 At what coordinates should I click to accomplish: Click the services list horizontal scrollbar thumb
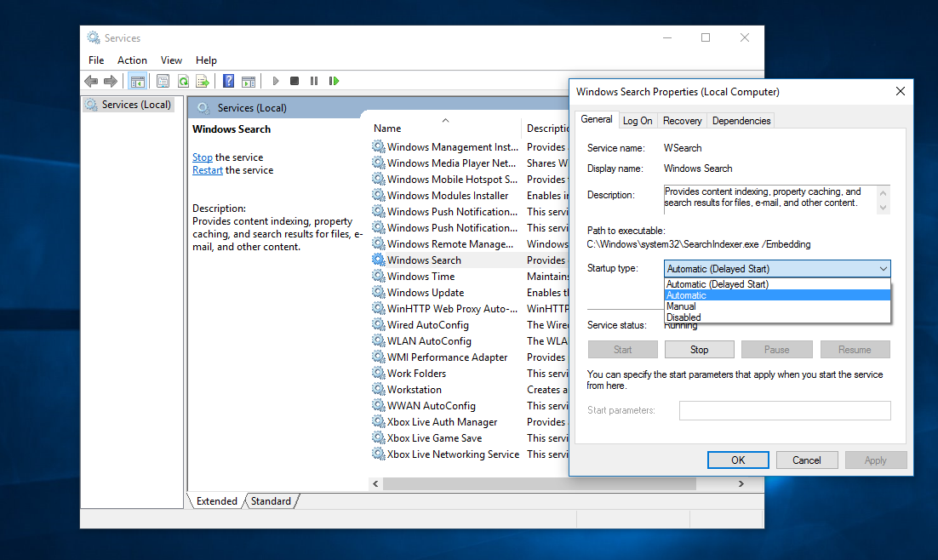(540, 483)
